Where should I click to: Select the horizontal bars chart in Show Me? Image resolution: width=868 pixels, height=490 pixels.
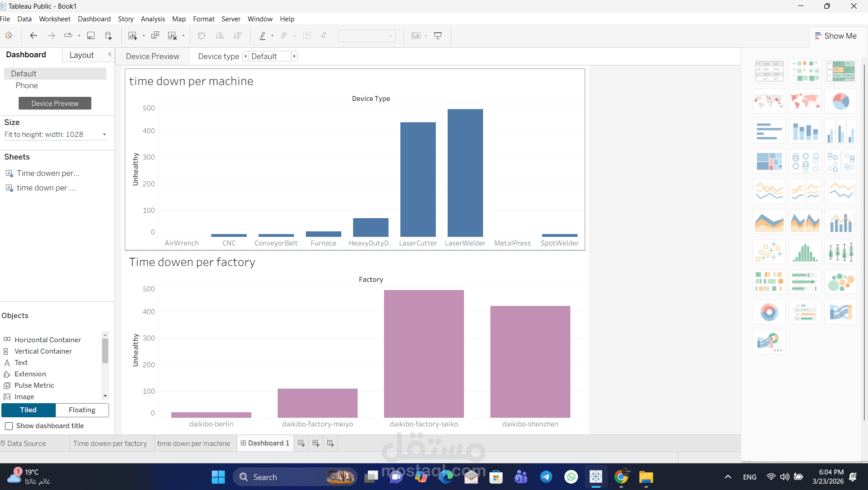coord(769,131)
